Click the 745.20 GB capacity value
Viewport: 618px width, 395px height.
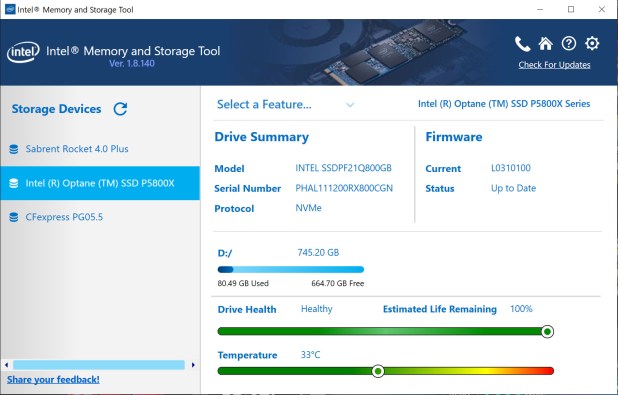(318, 253)
